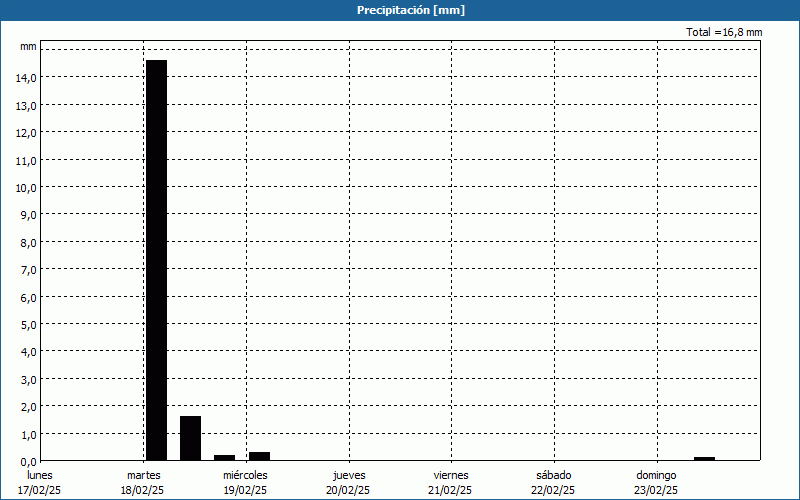Click the 14,0 y-axis value

(26, 78)
